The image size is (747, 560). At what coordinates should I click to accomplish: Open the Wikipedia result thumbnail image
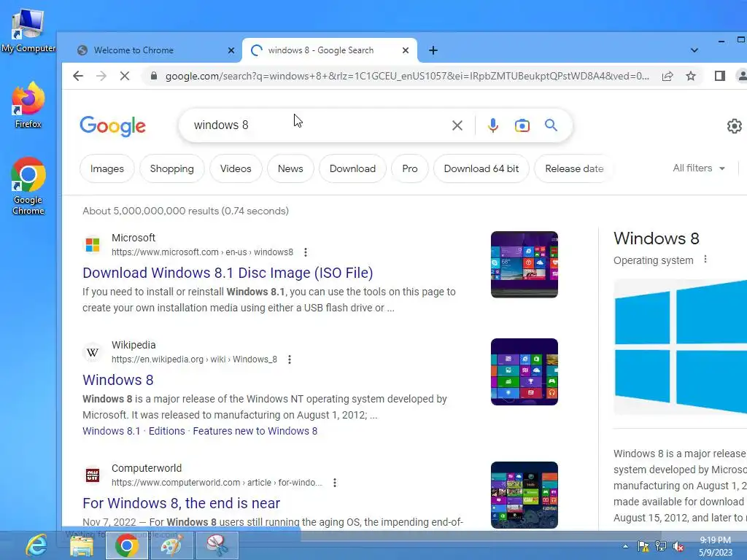pos(524,372)
